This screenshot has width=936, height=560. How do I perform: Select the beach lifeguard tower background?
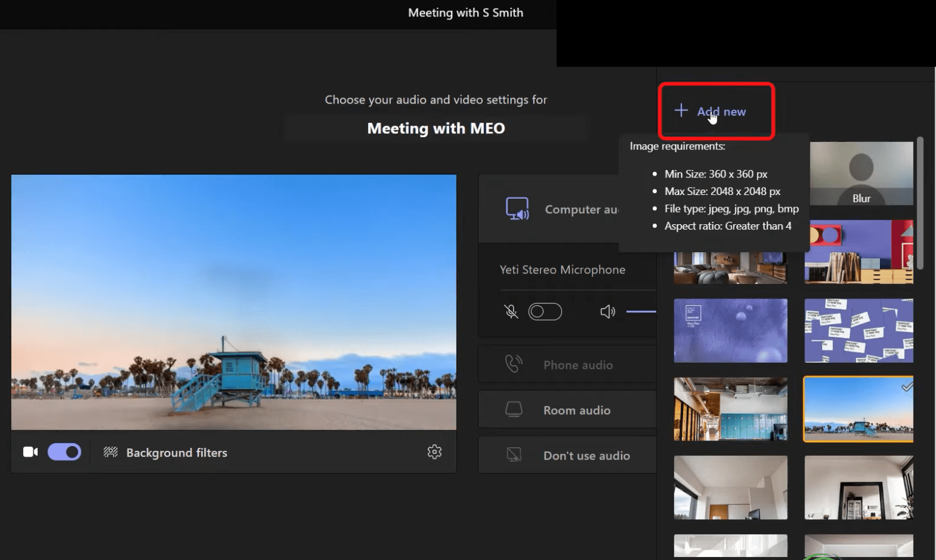click(x=858, y=409)
